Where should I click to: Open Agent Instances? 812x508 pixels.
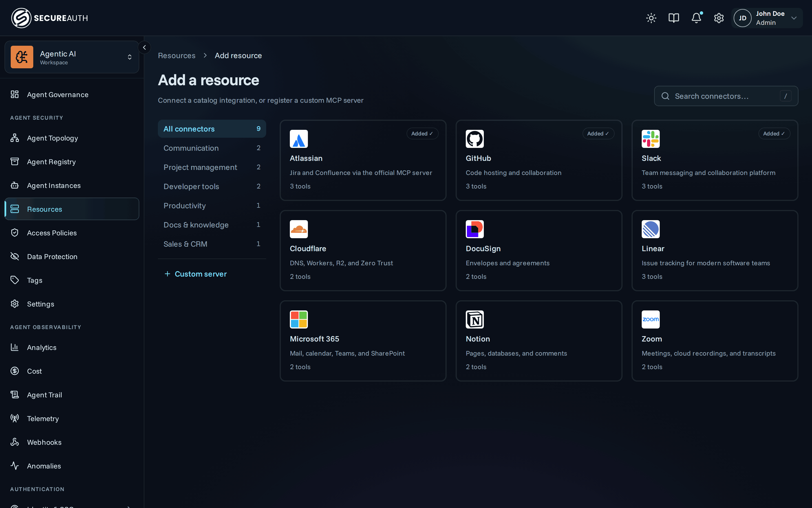(x=72, y=185)
